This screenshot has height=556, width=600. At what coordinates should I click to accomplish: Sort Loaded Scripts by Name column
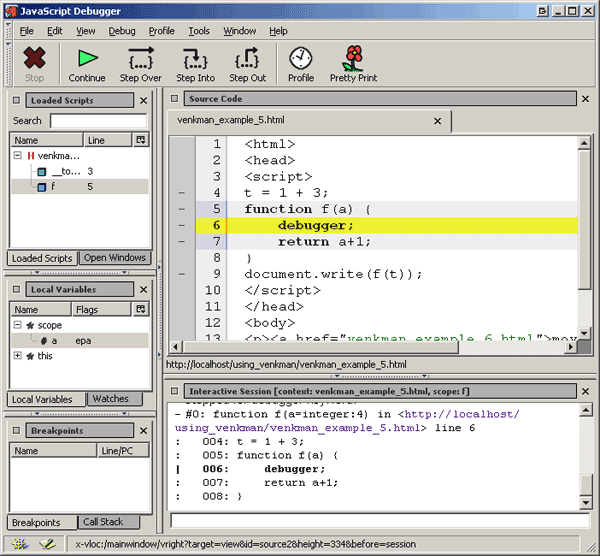pos(46,140)
